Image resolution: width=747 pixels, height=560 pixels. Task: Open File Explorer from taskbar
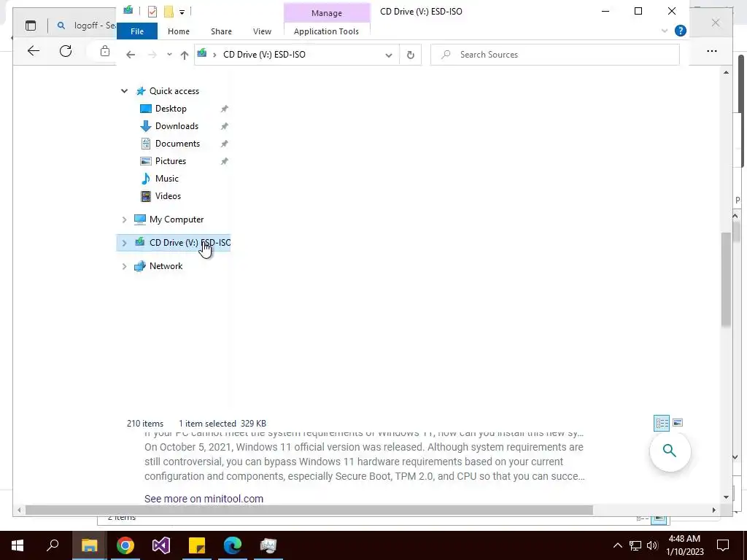(89, 545)
